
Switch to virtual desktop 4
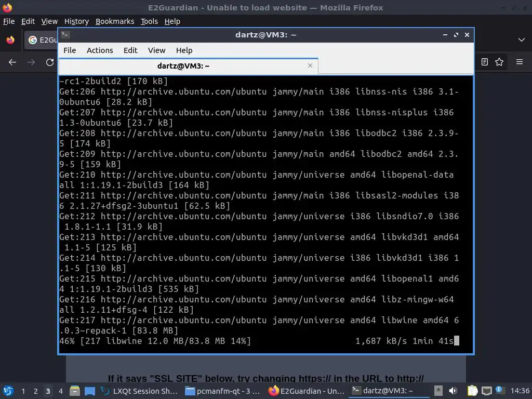pos(60,391)
